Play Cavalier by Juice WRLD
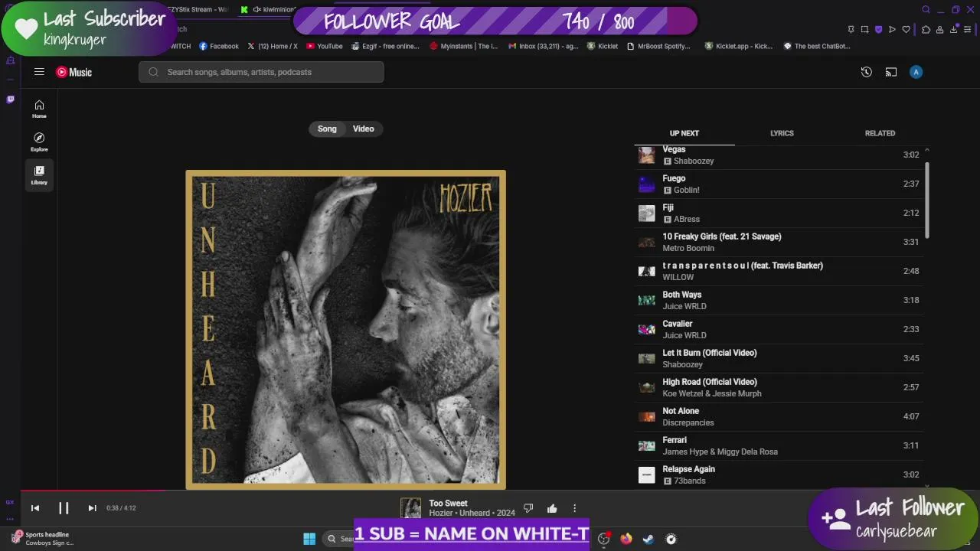This screenshot has width=980, height=551. [x=779, y=329]
